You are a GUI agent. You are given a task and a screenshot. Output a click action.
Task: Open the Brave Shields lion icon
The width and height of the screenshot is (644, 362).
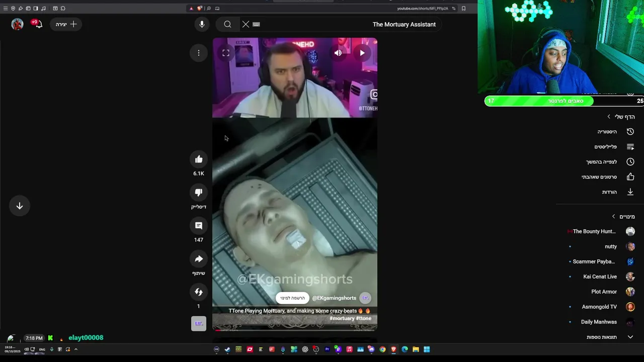[x=200, y=8]
